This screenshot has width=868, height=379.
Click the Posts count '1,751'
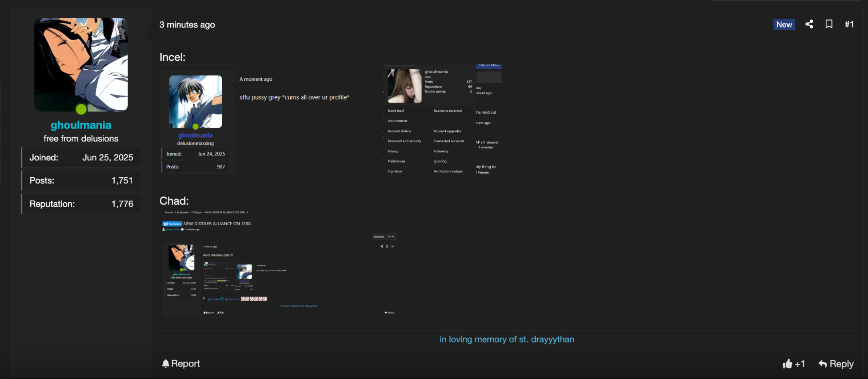point(122,181)
